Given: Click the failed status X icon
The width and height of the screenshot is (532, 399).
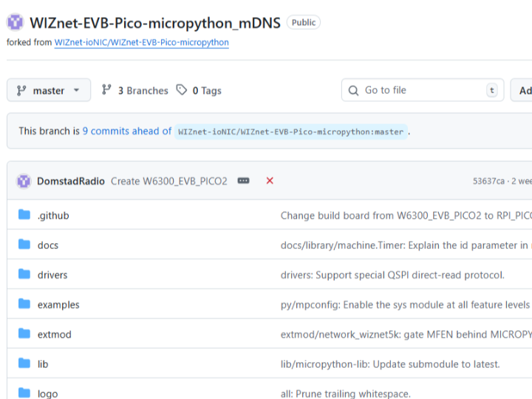Looking at the screenshot, I should (x=270, y=181).
